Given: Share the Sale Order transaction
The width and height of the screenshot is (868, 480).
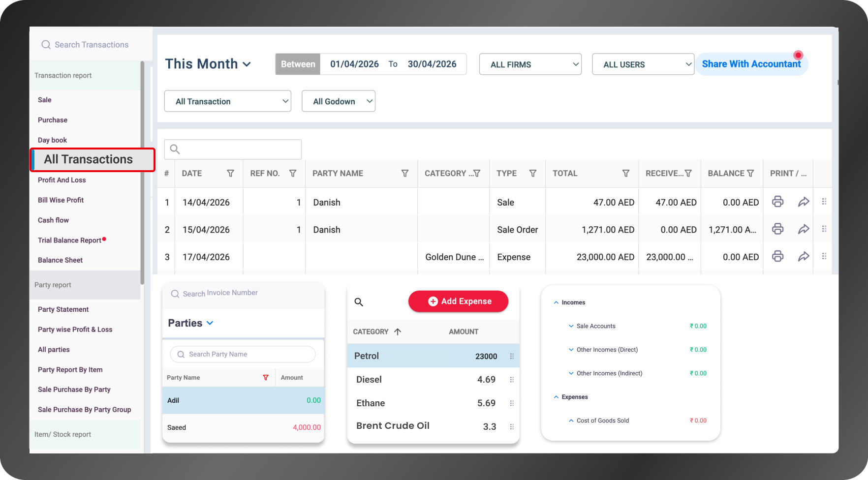Looking at the screenshot, I should pos(804,229).
